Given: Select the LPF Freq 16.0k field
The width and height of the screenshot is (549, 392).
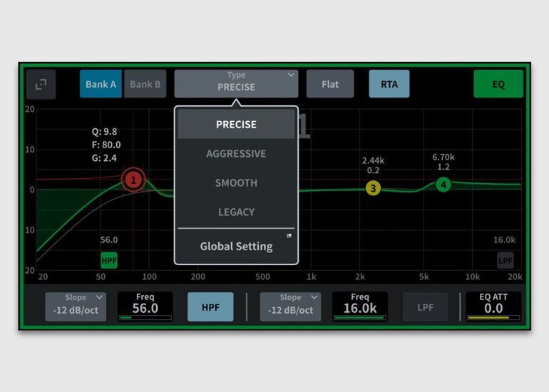Looking at the screenshot, I should point(360,306).
